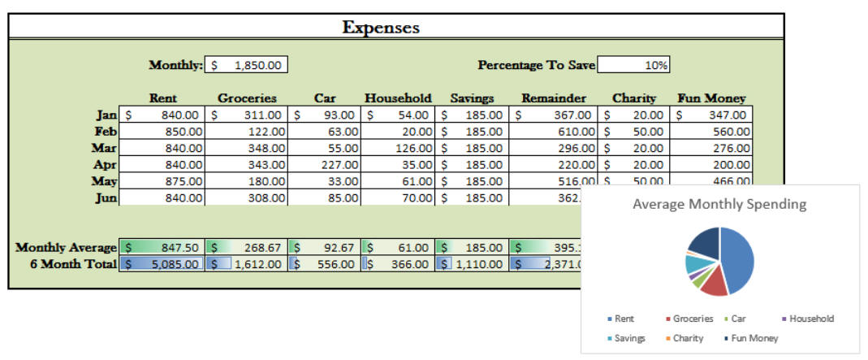This screenshot has width=868, height=360.
Task: Click the Groceries legend entry
Action: point(689,319)
